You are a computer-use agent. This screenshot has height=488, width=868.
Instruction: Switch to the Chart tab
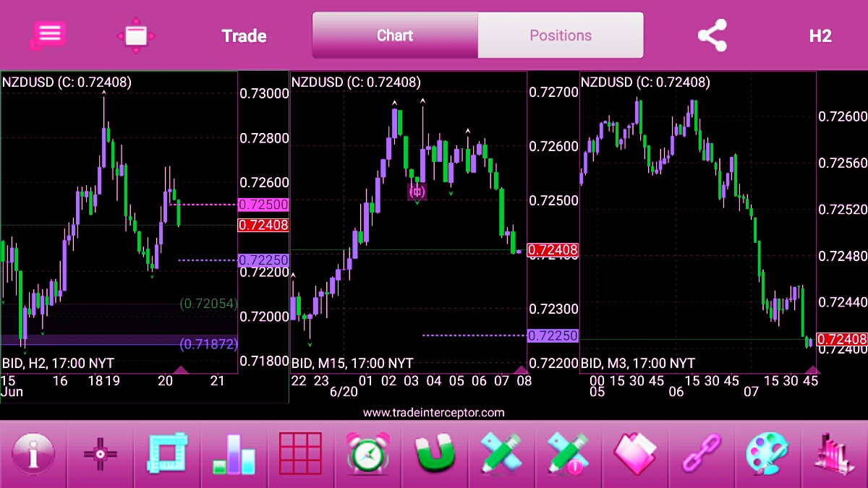pyautogui.click(x=395, y=35)
